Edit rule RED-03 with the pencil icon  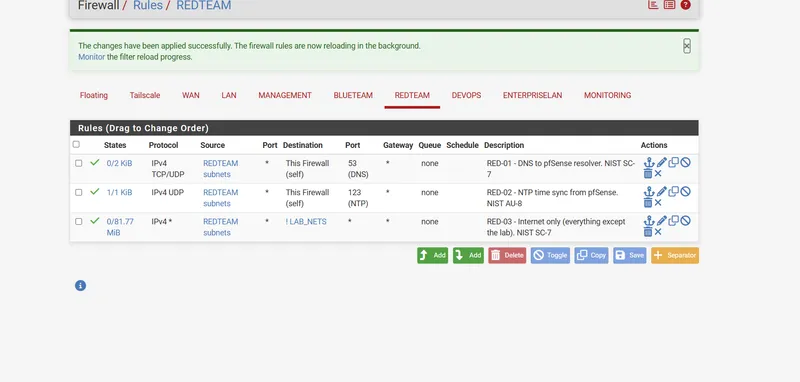[x=662, y=221]
